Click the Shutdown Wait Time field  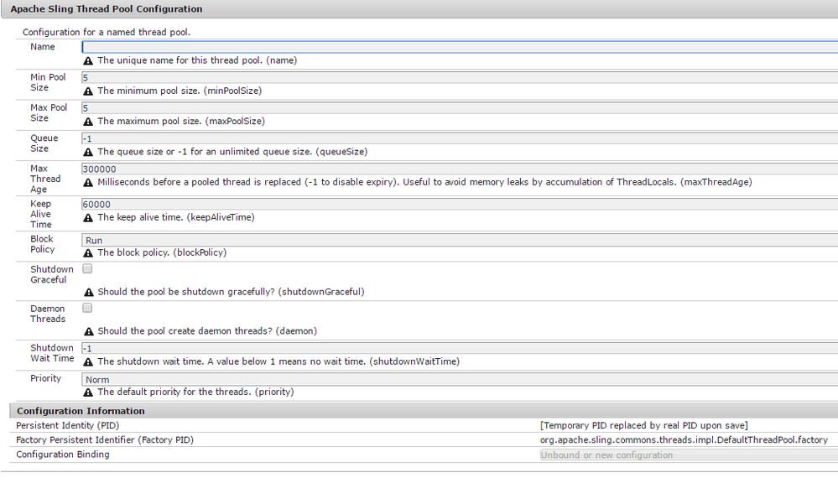459,348
